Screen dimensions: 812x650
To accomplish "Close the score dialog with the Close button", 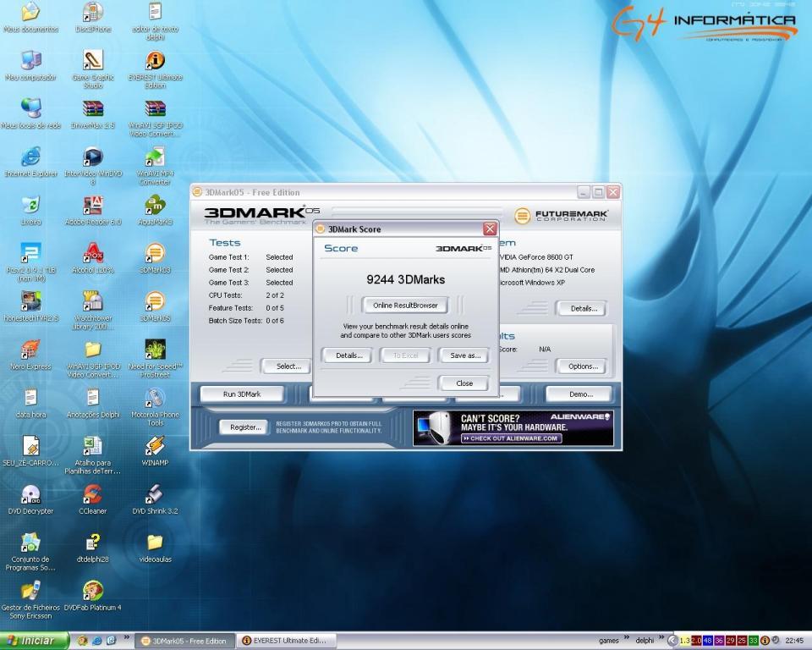I will [x=464, y=383].
